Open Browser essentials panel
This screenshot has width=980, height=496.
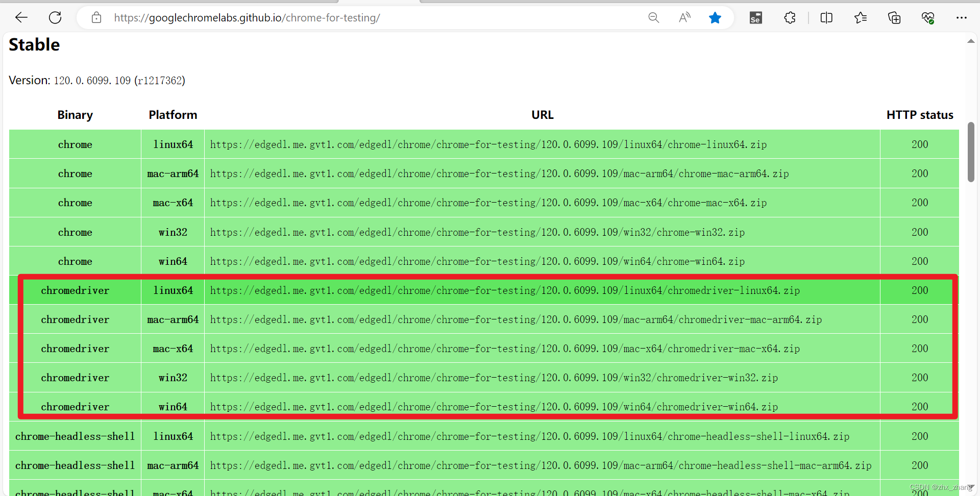click(928, 17)
